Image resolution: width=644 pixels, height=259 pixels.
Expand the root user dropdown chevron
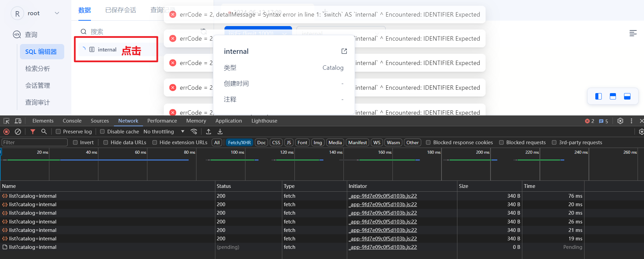tap(57, 13)
